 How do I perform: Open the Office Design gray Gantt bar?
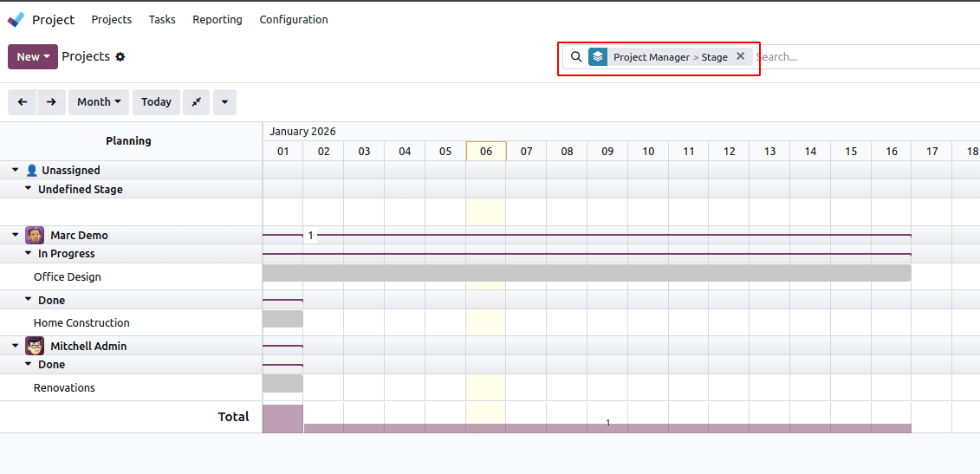[x=587, y=273]
